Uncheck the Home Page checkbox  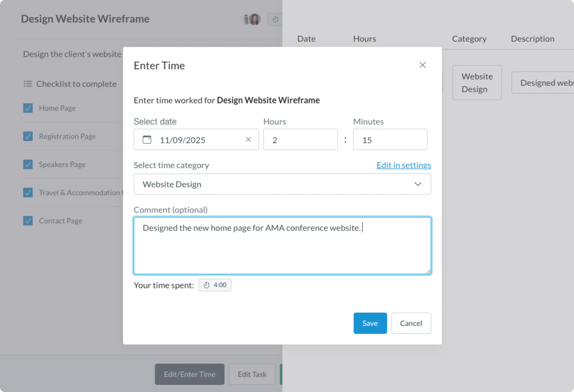coord(28,108)
